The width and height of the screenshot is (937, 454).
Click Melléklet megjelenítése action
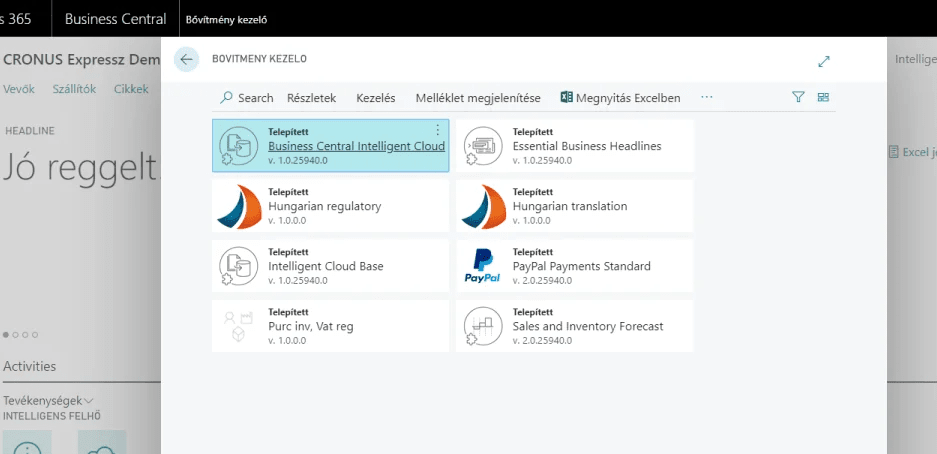(x=478, y=98)
